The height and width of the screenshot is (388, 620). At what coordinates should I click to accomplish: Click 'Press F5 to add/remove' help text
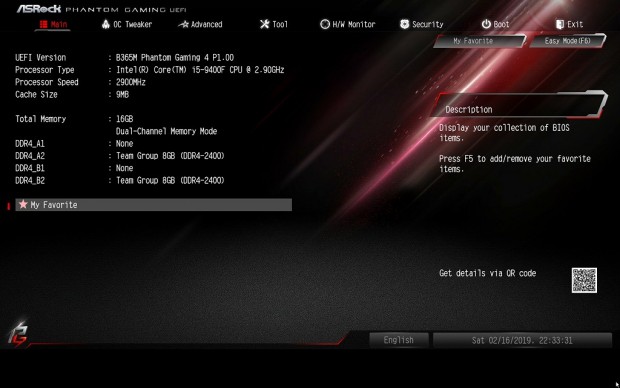click(515, 164)
